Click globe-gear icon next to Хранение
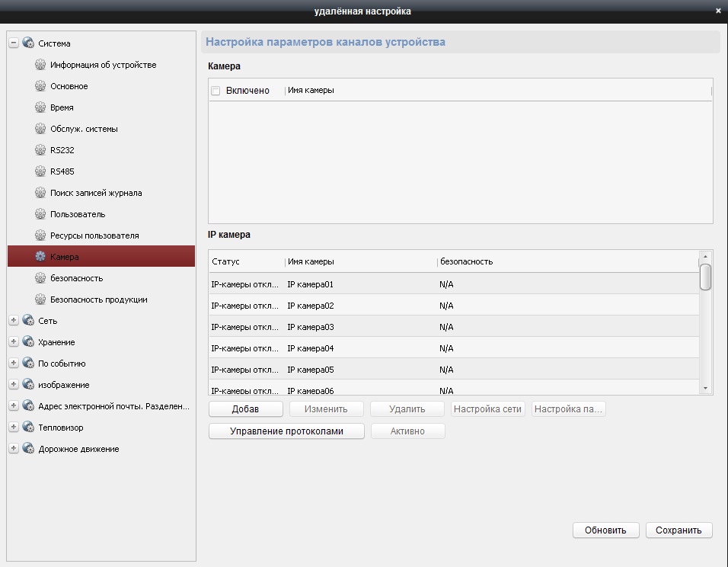The width and height of the screenshot is (728, 567). 28,342
